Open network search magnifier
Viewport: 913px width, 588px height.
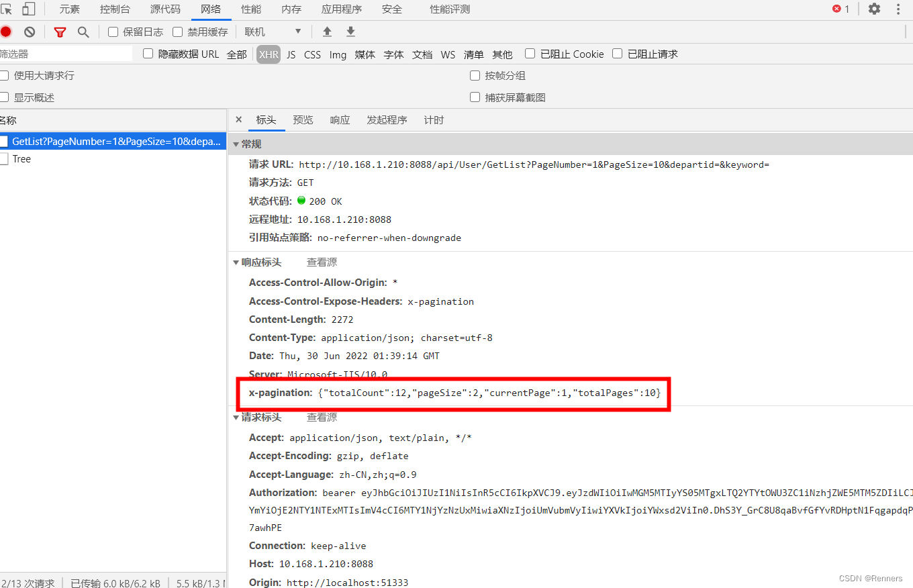(83, 32)
